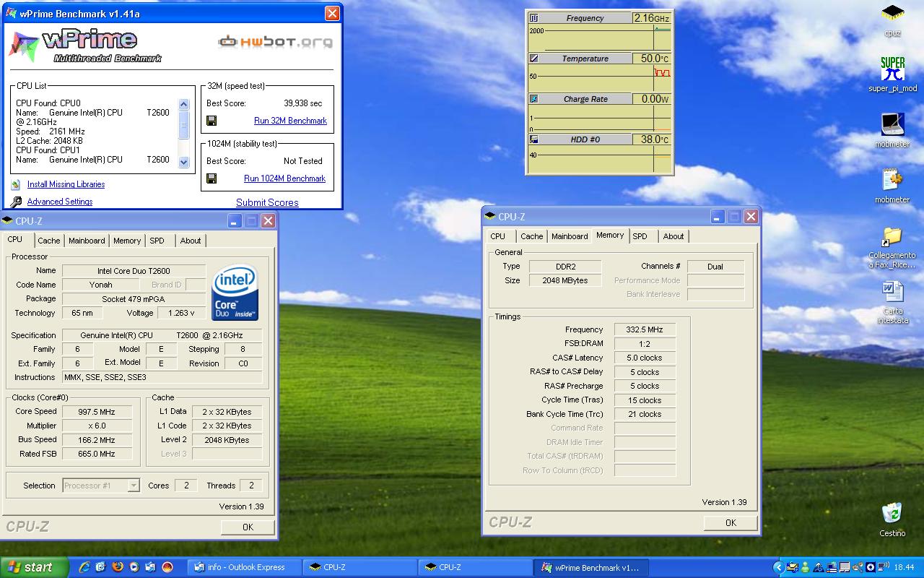Click the memory Type field DDR2

pos(565,267)
